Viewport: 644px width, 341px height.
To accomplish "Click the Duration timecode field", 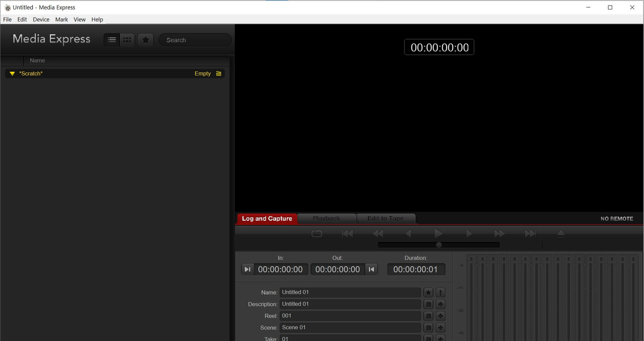I will pos(416,269).
